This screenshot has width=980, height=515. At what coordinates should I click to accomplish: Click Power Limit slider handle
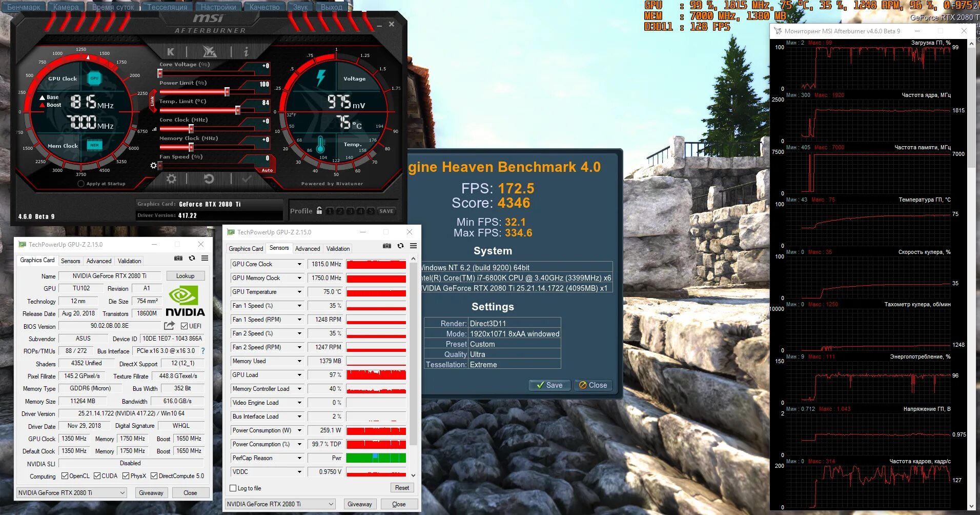tap(227, 92)
